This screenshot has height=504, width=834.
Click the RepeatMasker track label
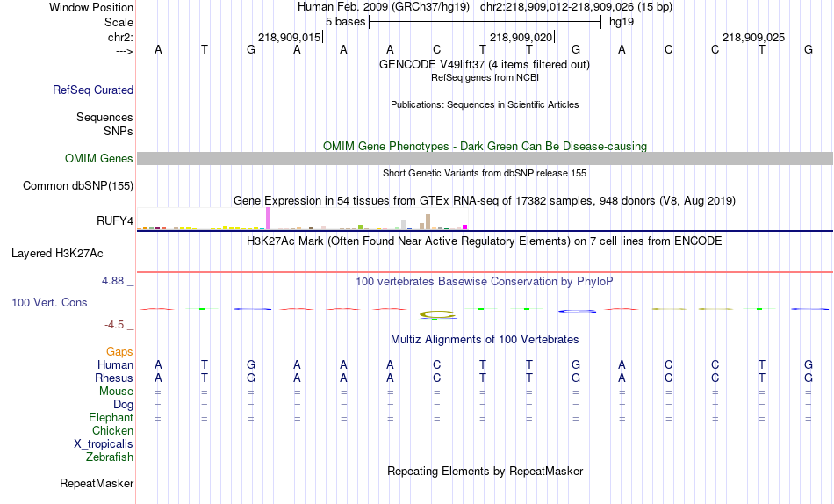click(x=97, y=484)
